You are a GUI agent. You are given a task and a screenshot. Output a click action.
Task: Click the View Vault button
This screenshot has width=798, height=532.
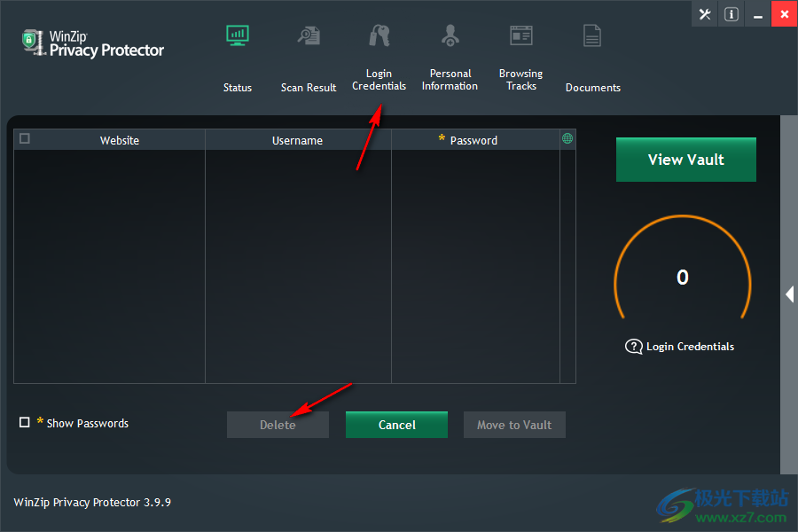coord(686,160)
